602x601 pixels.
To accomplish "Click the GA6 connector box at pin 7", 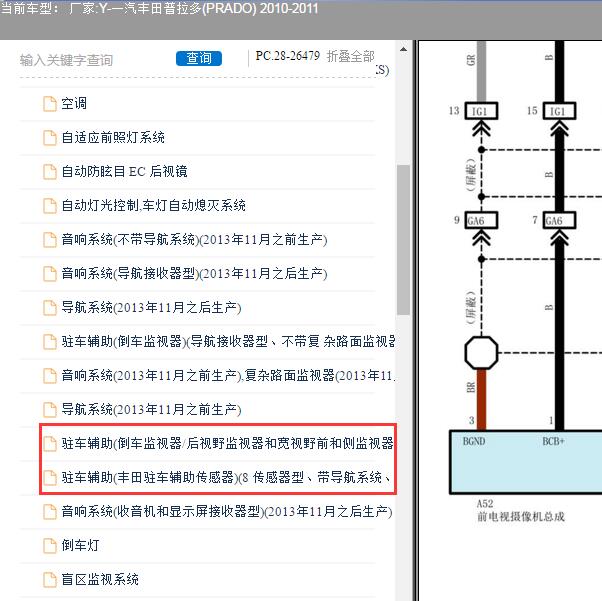I will point(559,220).
